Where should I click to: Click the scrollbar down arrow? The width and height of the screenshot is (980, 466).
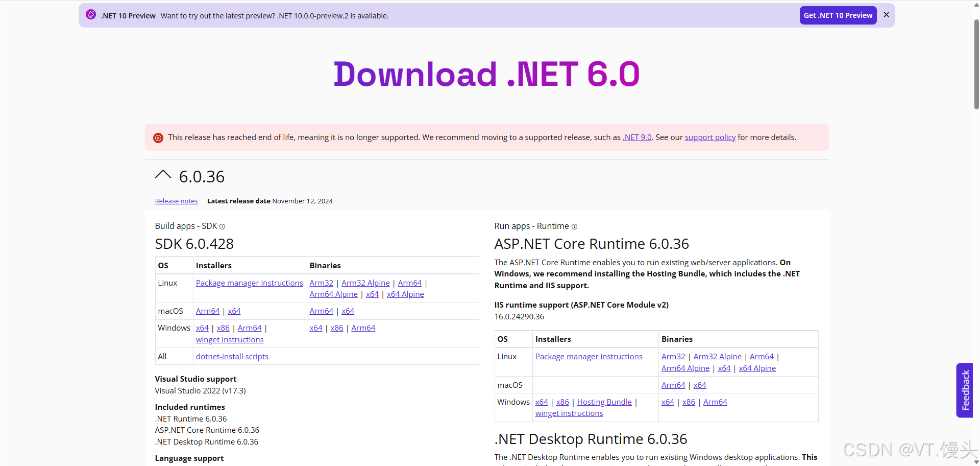pos(976,462)
